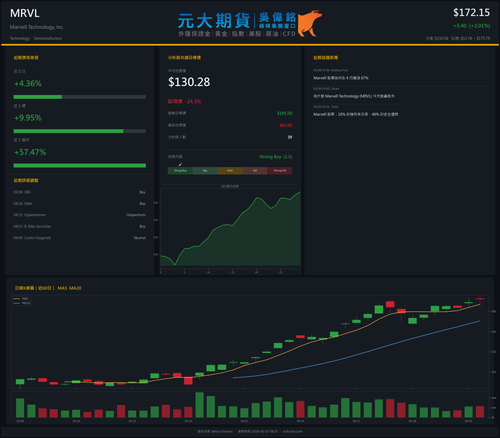The image size is (500, 438).
Task: Click the Yahoo Finance data source footer
Action: pyautogui.click(x=215, y=431)
